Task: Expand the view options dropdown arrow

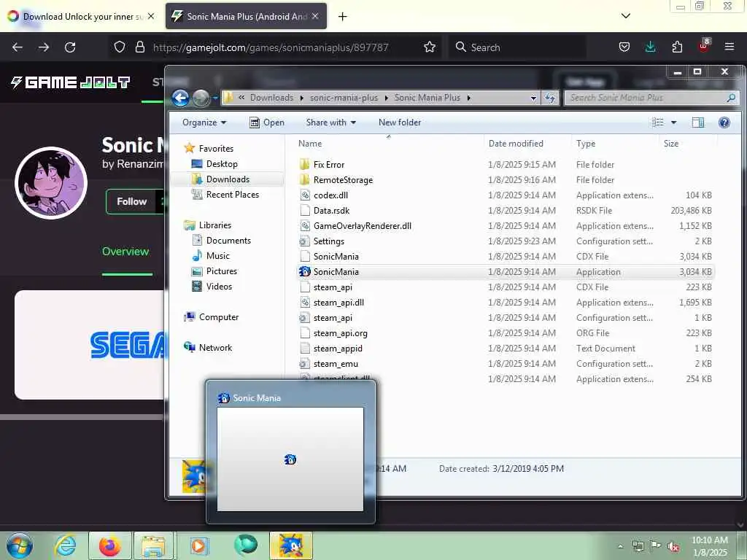Action: [x=673, y=122]
